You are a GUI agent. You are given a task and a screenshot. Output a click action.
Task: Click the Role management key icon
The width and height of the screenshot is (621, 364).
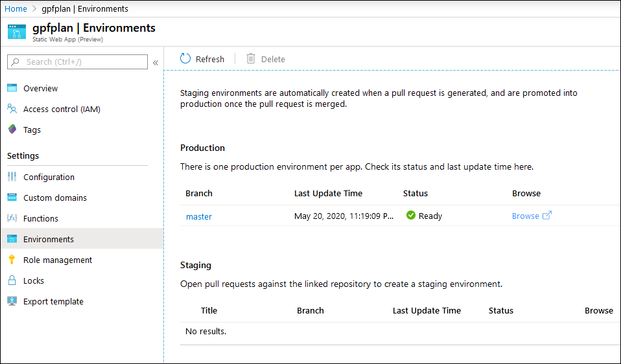click(x=12, y=260)
